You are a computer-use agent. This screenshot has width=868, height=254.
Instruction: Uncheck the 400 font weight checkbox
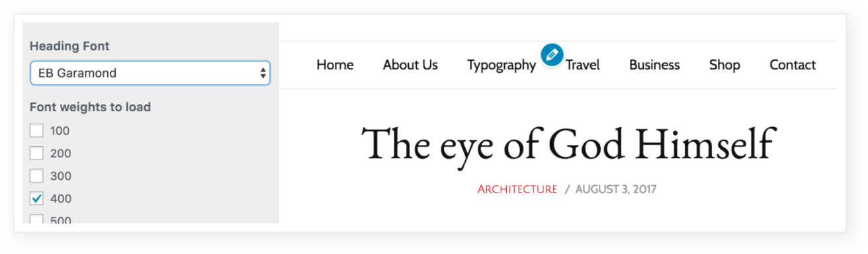point(36,198)
